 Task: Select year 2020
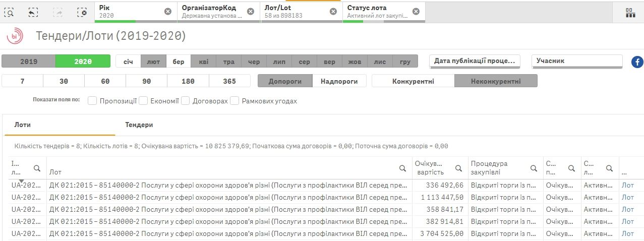83,62
